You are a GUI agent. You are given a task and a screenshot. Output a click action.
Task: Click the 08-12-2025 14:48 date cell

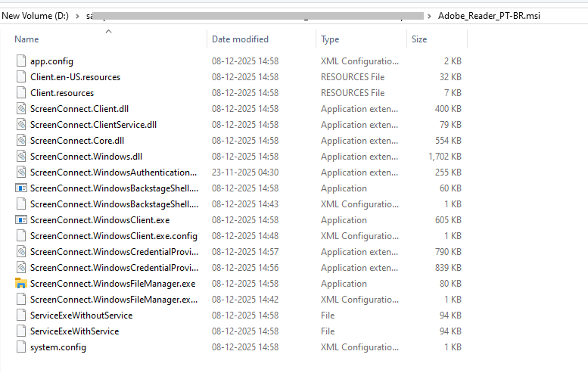click(245, 236)
